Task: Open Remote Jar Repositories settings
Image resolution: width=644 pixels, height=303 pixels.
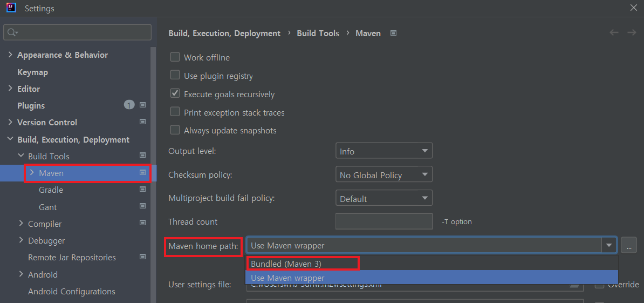Action: (x=72, y=258)
